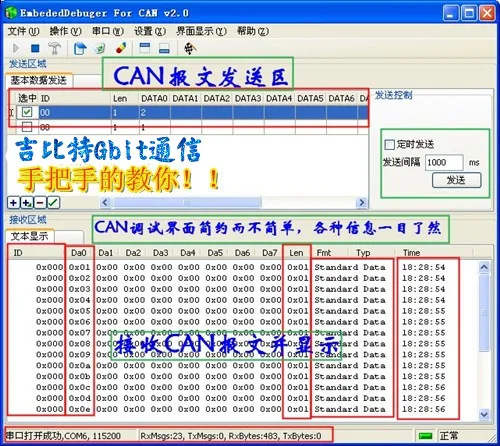Open the 串口(W) menu
The height and width of the screenshot is (446, 500).
108,31
